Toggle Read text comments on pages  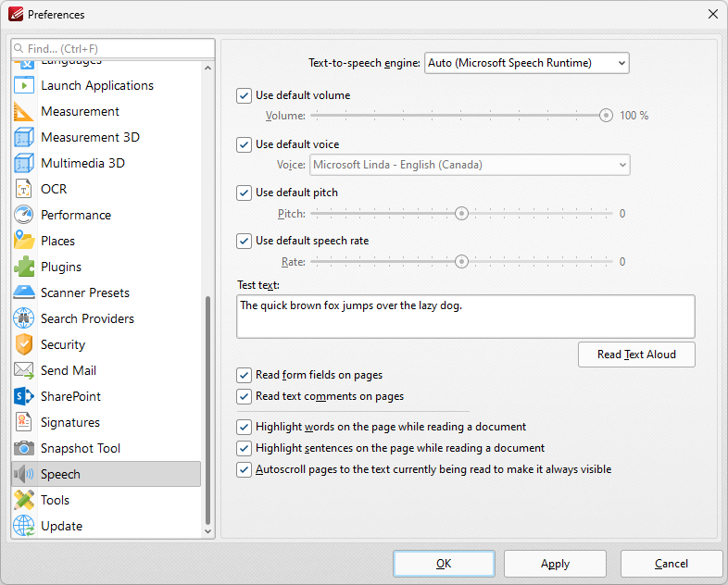point(244,396)
